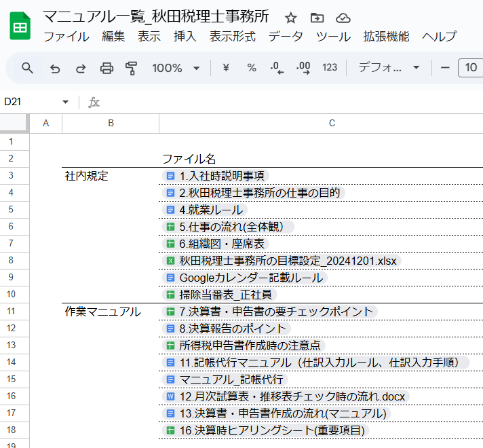Open the search menus magnifier
This screenshot has height=448, width=483.
(x=27, y=68)
